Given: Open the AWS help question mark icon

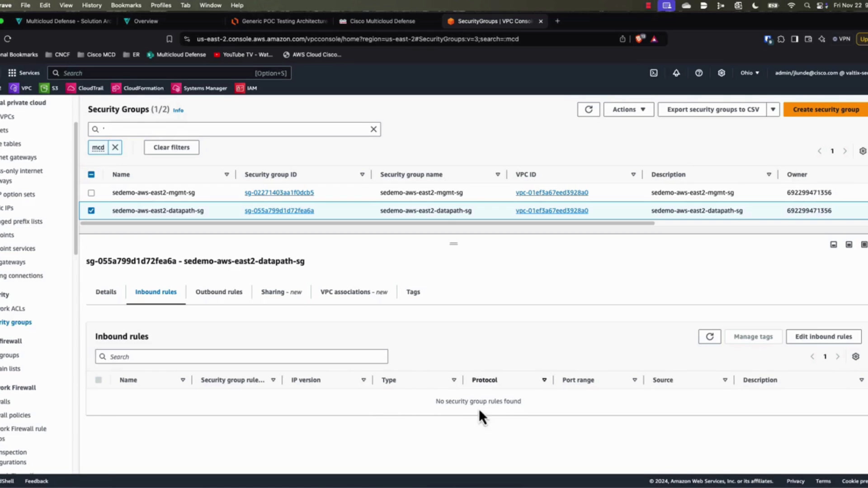Looking at the screenshot, I should [699, 73].
